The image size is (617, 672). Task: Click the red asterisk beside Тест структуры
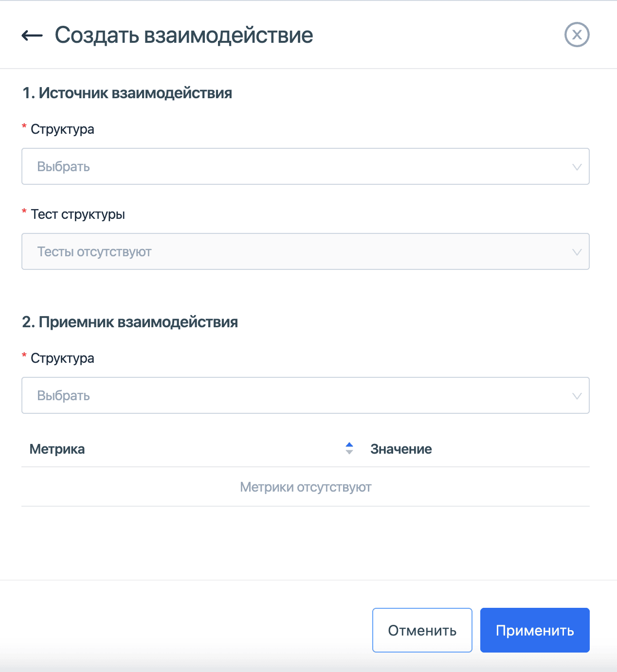coord(24,212)
